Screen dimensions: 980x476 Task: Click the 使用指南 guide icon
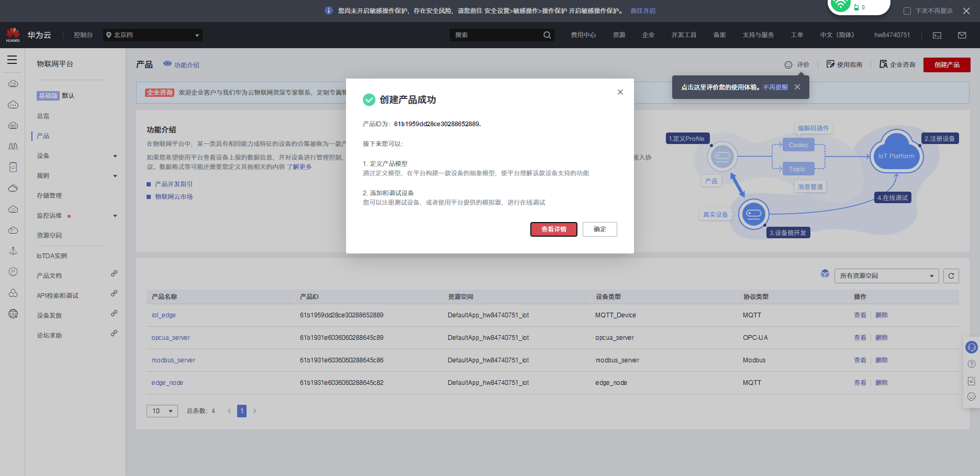click(830, 64)
